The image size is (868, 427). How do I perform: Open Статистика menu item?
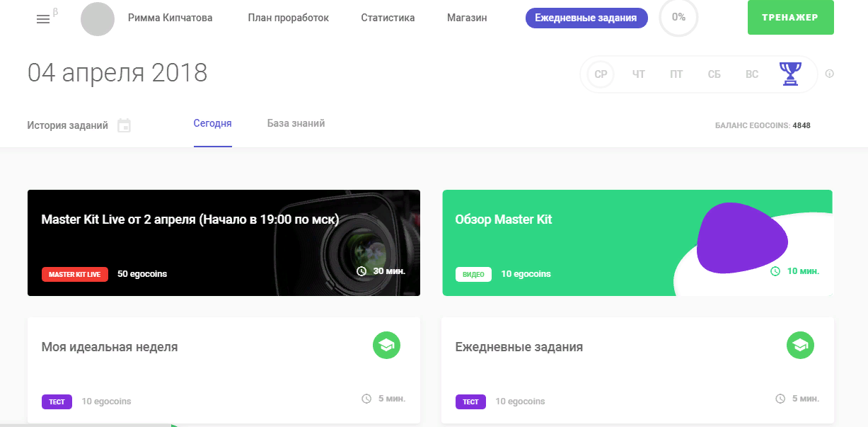tap(388, 18)
